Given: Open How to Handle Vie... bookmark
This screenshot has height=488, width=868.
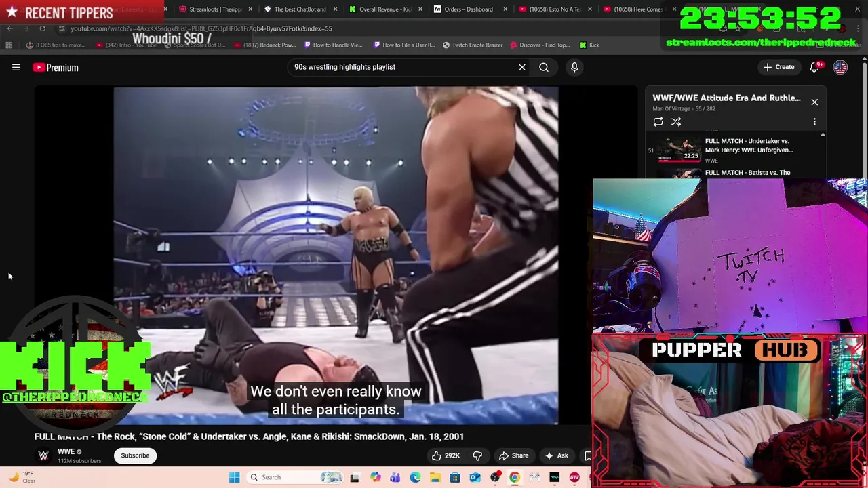Looking at the screenshot, I should pos(333,45).
